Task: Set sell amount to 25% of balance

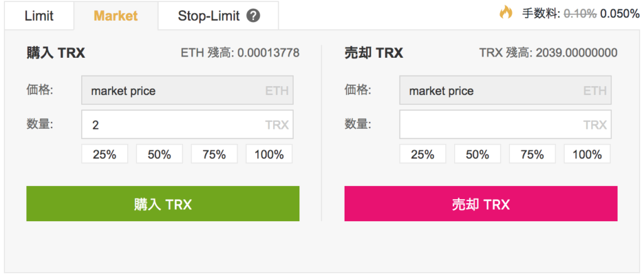Action: coord(423,155)
